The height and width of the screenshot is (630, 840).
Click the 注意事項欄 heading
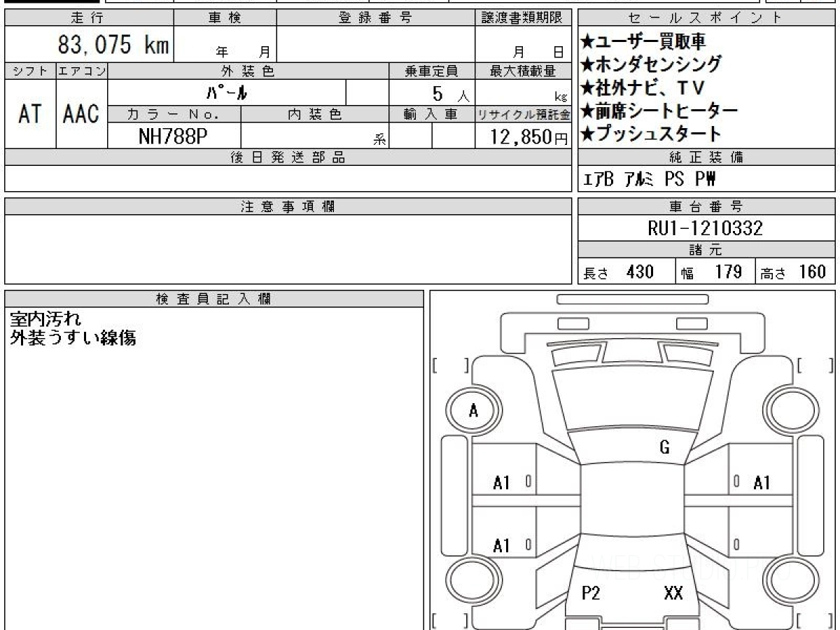point(288,206)
